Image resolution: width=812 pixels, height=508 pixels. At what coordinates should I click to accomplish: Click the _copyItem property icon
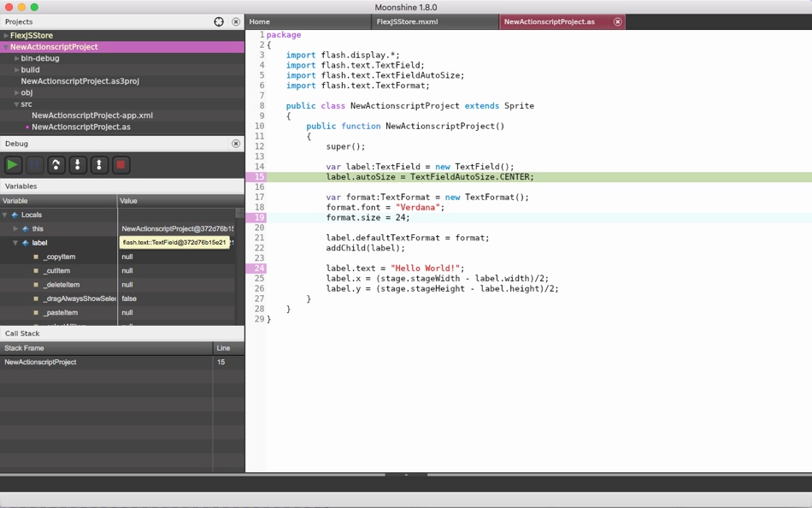tap(36, 257)
